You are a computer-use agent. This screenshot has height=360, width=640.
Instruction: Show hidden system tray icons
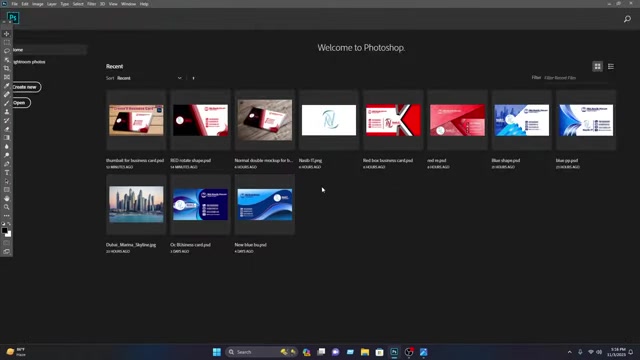(569, 352)
